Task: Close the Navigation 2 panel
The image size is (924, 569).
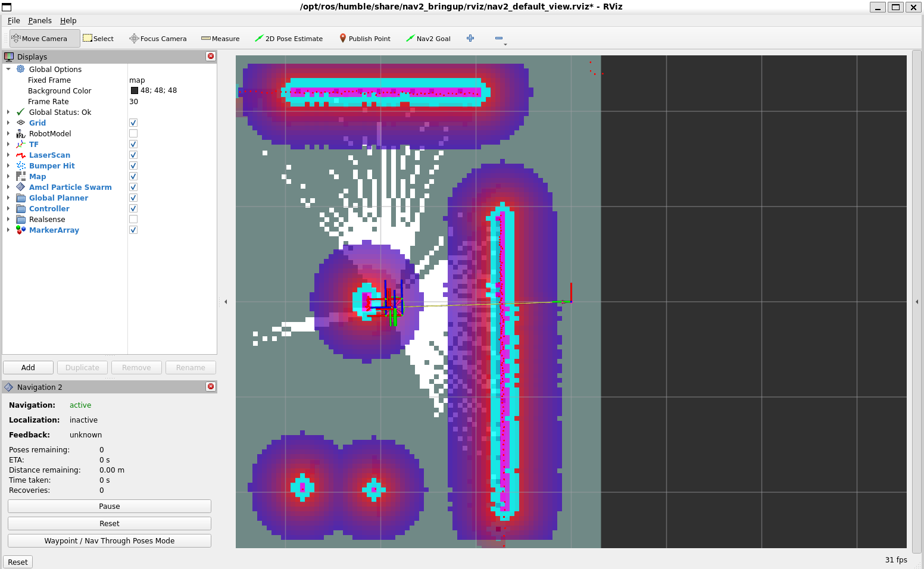Action: [211, 386]
